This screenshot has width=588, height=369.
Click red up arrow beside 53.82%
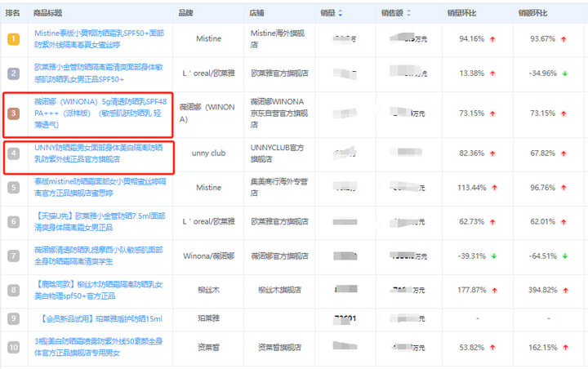click(x=492, y=348)
